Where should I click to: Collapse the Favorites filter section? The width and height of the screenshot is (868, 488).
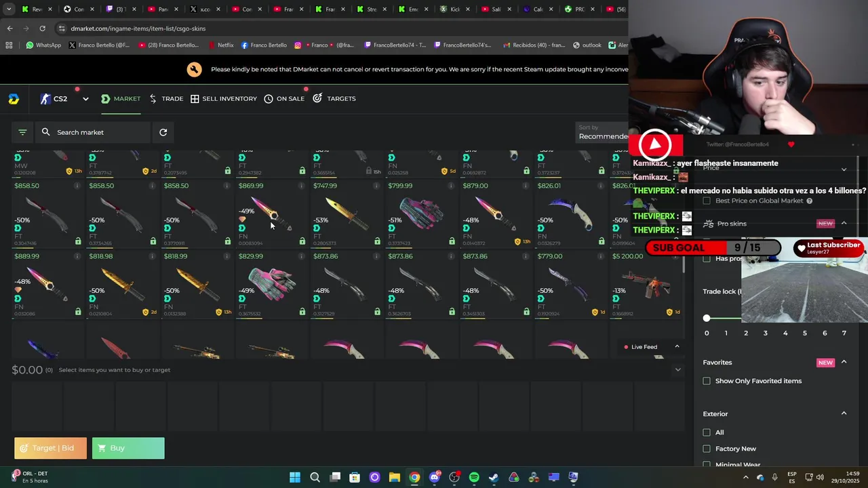pos(844,362)
